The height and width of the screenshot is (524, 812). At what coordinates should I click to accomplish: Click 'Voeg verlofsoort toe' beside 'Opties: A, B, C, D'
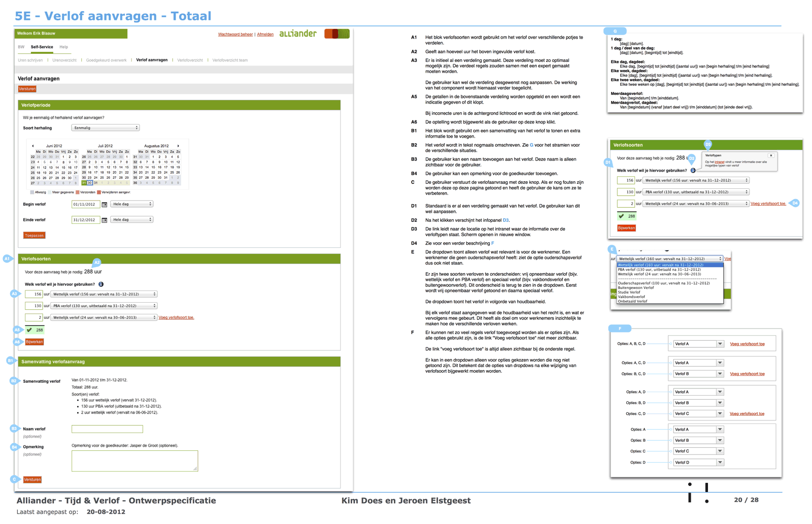[x=747, y=344]
